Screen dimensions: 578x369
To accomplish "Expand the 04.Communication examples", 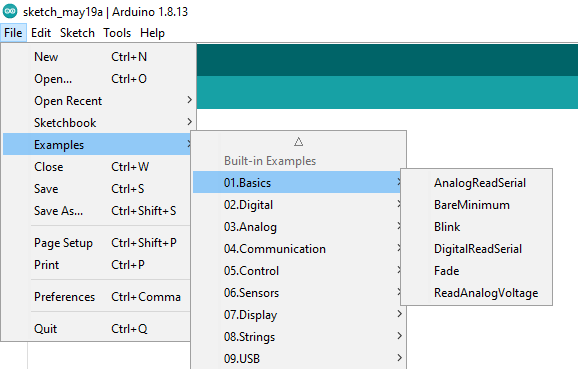I will (298, 249).
